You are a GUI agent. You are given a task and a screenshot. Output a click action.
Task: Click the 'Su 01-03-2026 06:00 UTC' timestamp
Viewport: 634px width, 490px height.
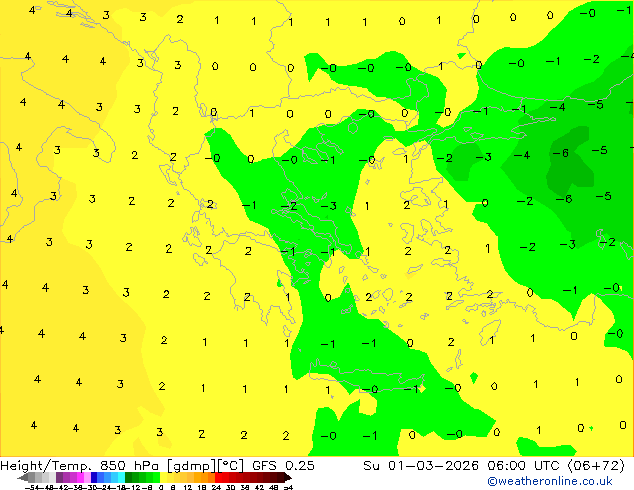pyautogui.click(x=463, y=465)
